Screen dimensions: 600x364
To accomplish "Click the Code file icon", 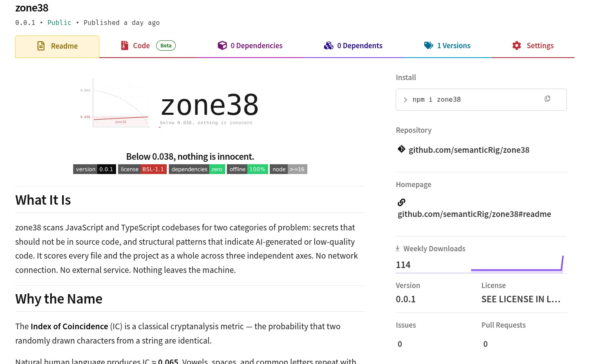I will coord(125,46).
